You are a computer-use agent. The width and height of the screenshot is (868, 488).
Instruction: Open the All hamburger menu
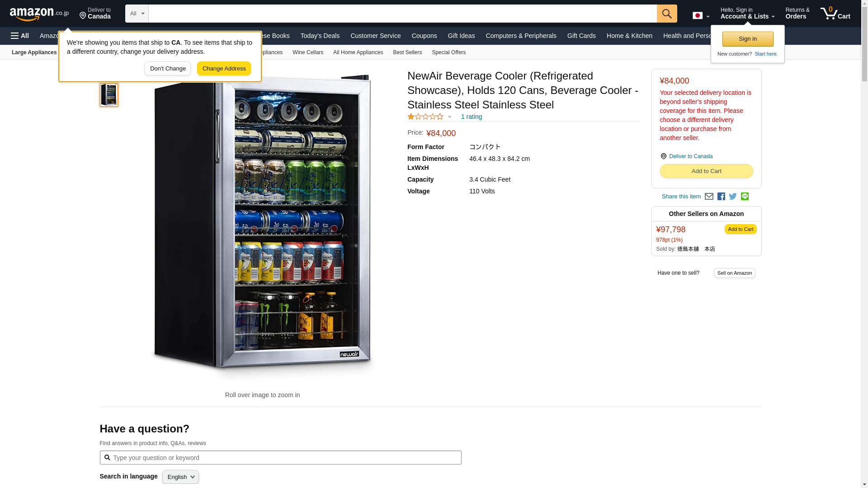point(20,36)
